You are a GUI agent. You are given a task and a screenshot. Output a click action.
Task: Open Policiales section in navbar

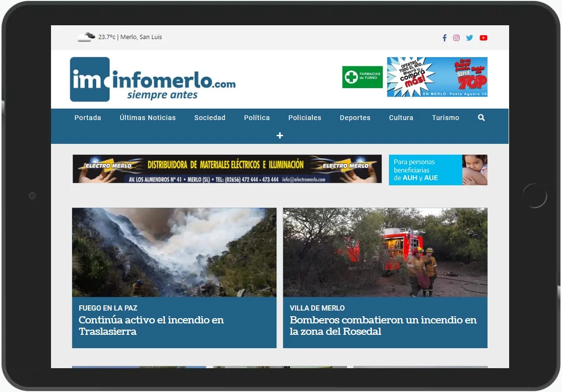305,118
